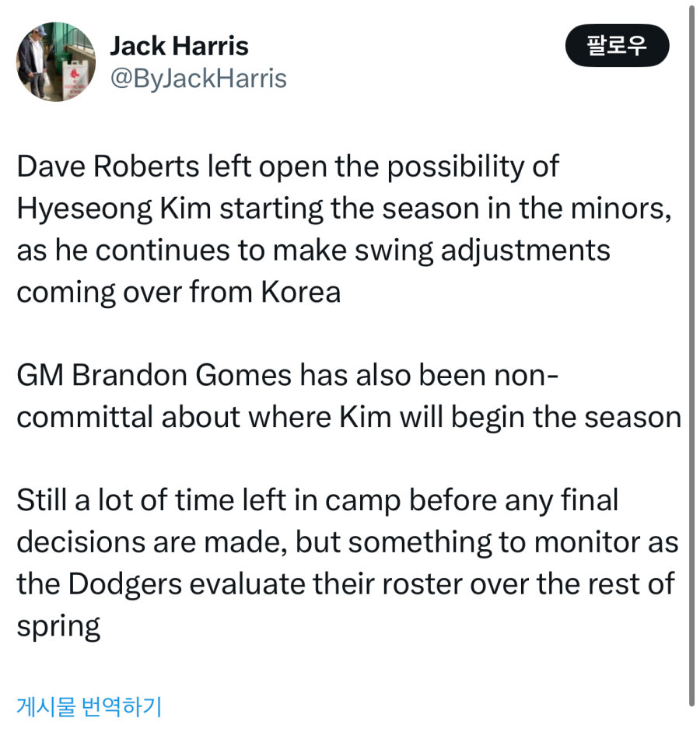Click the word "Dodgers" in the last paragraph
Image resolution: width=700 pixels, height=746 pixels.
pos(125,584)
